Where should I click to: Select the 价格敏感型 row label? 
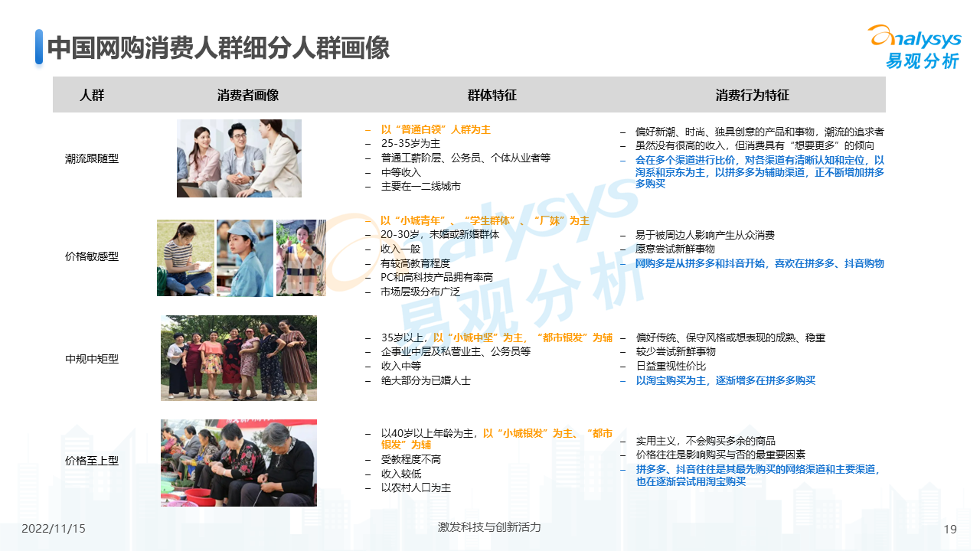coord(92,257)
